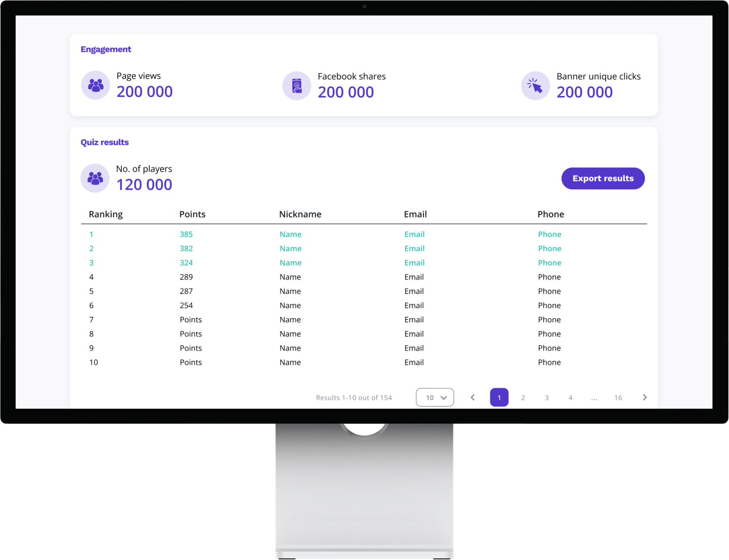Jump to page 2 of results
The width and height of the screenshot is (729, 560).
click(x=523, y=397)
